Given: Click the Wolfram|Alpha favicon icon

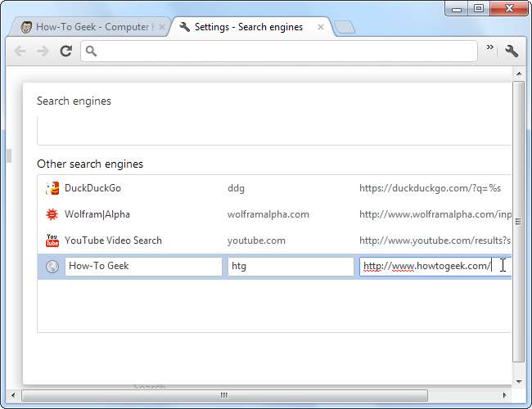Looking at the screenshot, I should [52, 214].
